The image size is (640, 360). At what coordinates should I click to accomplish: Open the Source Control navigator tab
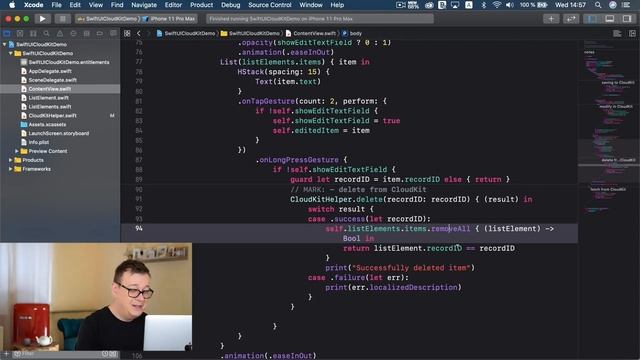point(20,33)
